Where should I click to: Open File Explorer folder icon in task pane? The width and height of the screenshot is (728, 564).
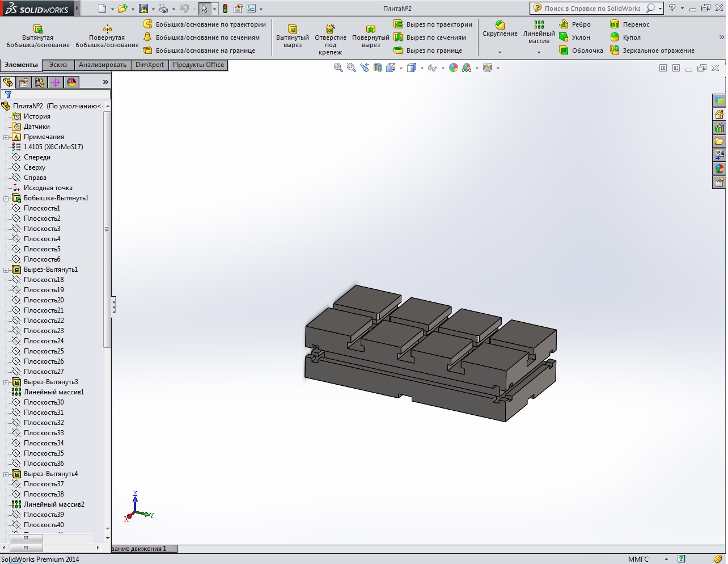719,141
